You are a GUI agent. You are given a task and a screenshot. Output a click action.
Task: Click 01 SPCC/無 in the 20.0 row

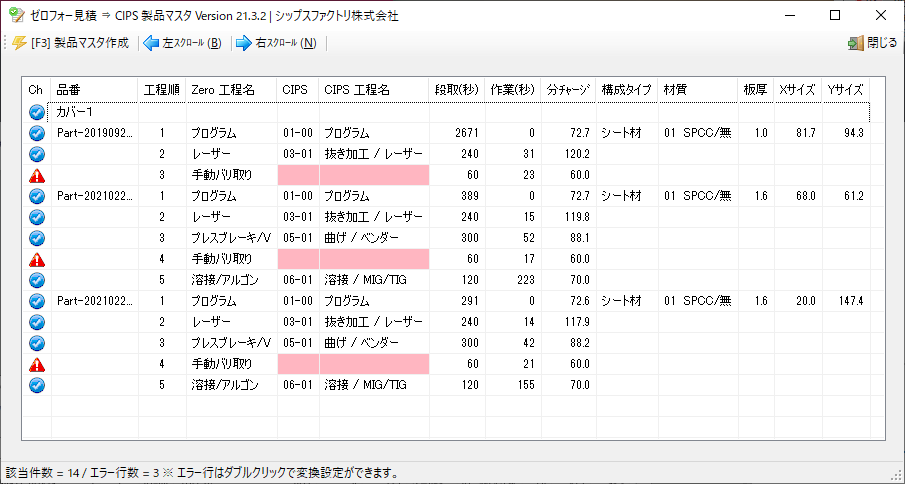(698, 301)
